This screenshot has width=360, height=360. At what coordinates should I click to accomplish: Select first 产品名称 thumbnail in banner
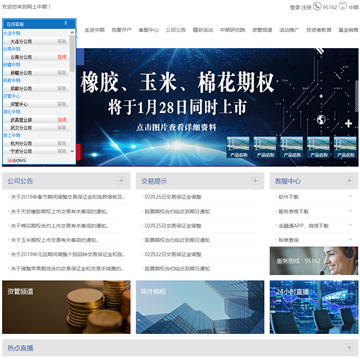coord(238,147)
